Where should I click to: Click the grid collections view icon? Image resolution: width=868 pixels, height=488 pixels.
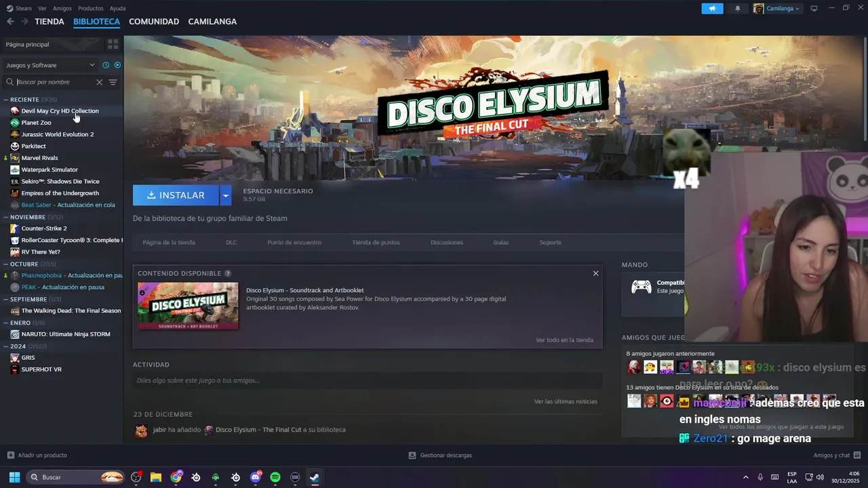tap(113, 44)
